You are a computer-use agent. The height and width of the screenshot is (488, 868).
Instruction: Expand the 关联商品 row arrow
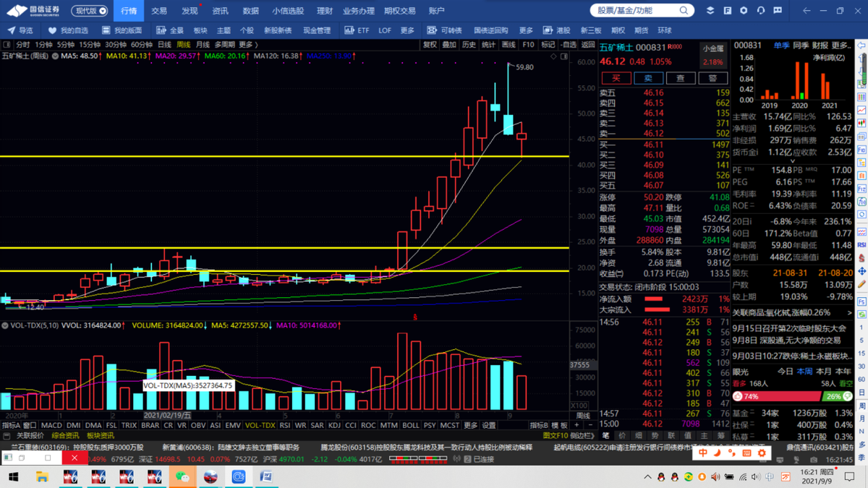coord(850,313)
